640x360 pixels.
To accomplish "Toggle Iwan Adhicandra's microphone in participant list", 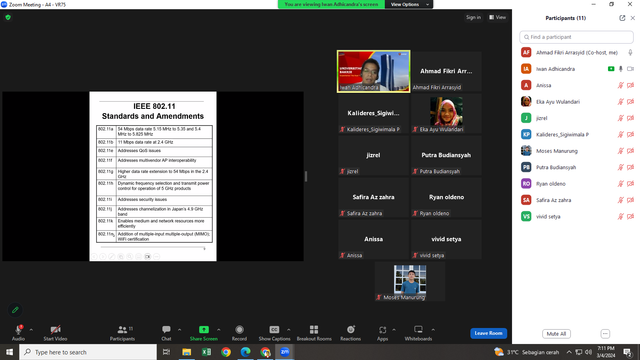I will click(621, 69).
